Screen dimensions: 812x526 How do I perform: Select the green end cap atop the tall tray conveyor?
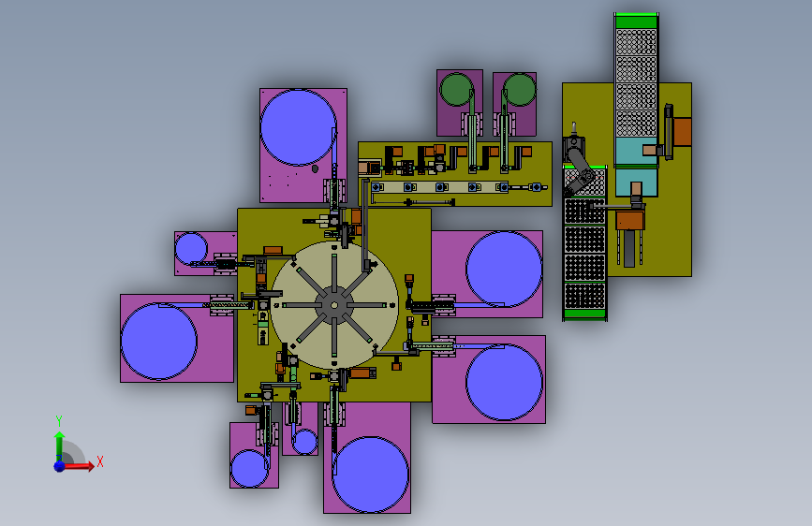(637, 22)
